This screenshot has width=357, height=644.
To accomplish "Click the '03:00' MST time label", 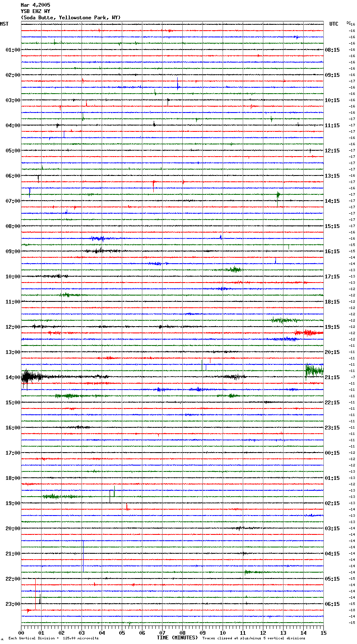I will pos(13,100).
